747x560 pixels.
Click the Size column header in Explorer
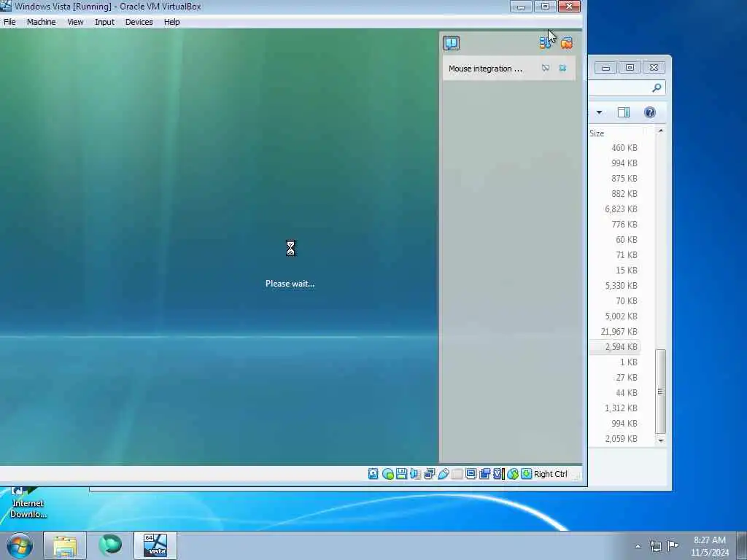pos(597,133)
